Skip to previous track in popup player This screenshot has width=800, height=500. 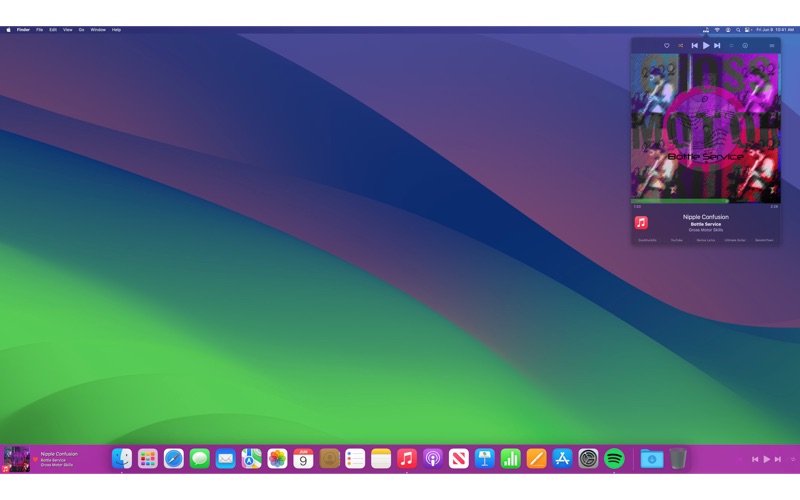tap(694, 45)
